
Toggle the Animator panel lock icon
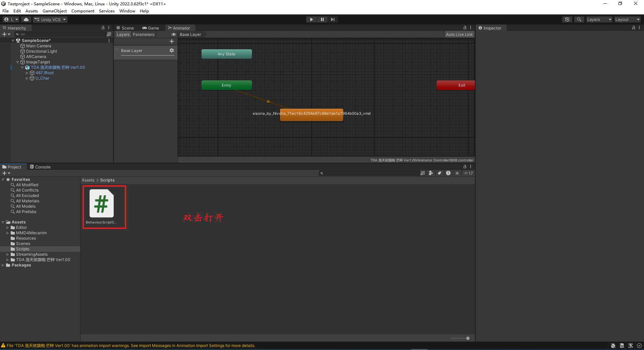pos(465,28)
